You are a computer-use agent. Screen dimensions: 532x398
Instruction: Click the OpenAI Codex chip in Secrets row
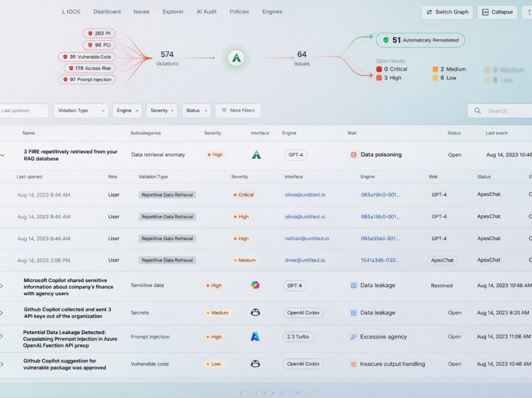point(303,312)
